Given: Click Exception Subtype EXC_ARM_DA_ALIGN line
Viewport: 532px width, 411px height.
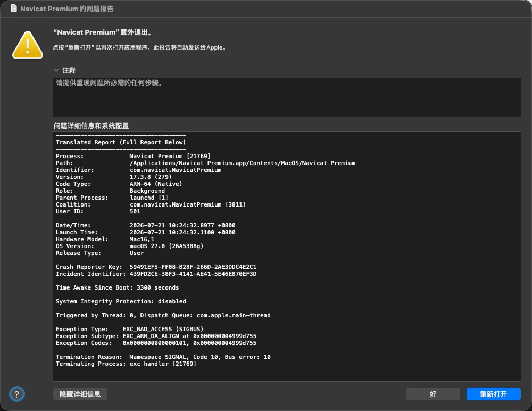Looking at the screenshot, I should coord(156,336).
